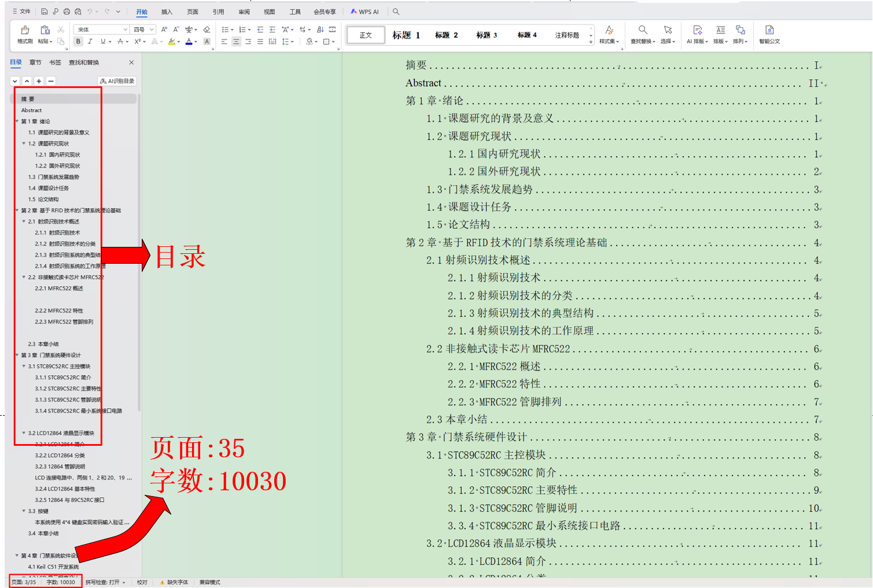This screenshot has width=873, height=588.
Task: Click the AI 排版 layout icon
Action: [697, 34]
